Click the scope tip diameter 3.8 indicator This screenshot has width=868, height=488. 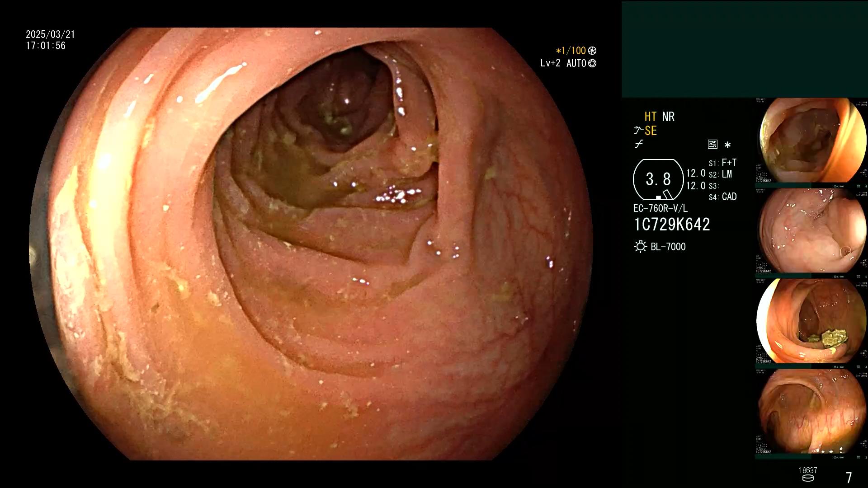click(x=658, y=179)
